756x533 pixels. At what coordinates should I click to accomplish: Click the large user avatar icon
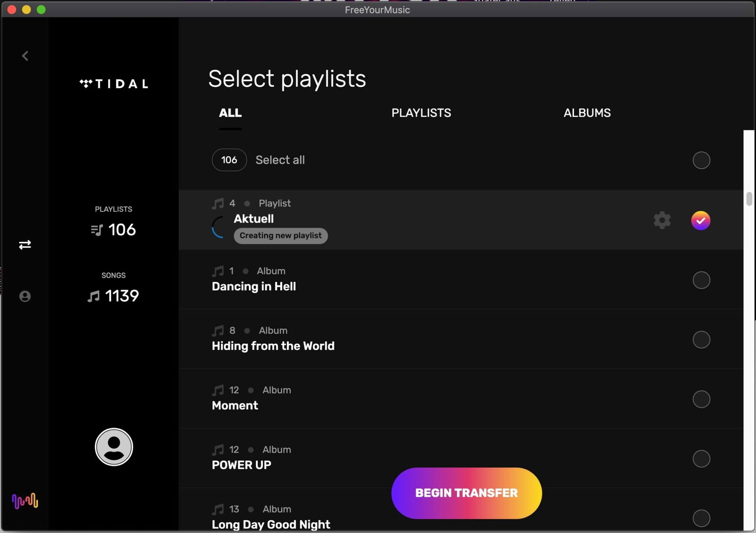(114, 447)
